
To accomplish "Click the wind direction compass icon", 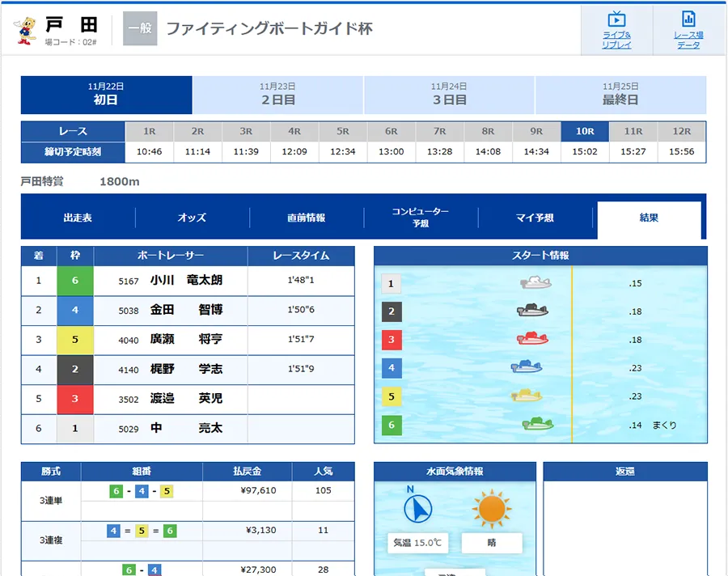I will point(418,508).
